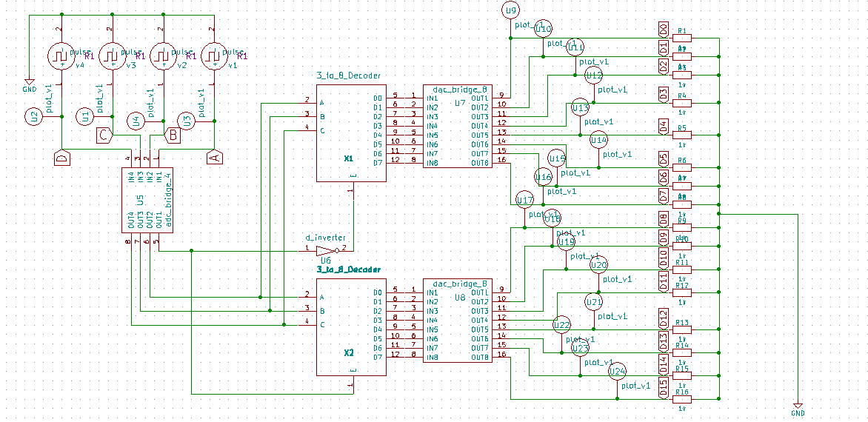This screenshot has height=422, width=868.
Task: Select resistor R1
Action: pyautogui.click(x=681, y=38)
